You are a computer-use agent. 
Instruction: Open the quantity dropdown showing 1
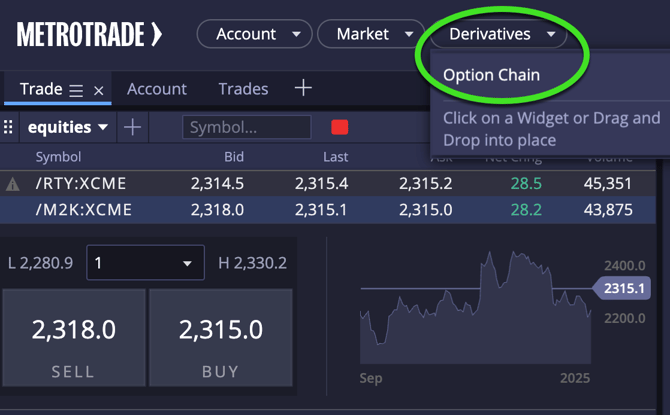(145, 263)
